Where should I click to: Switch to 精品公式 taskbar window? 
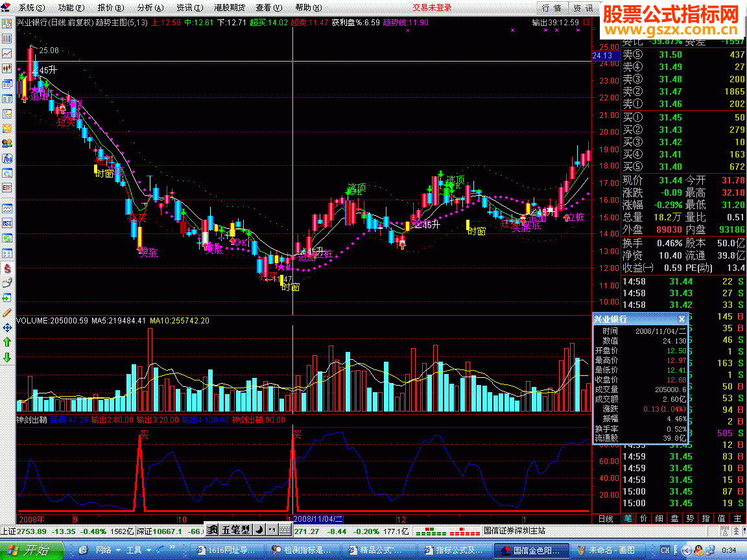(x=377, y=550)
